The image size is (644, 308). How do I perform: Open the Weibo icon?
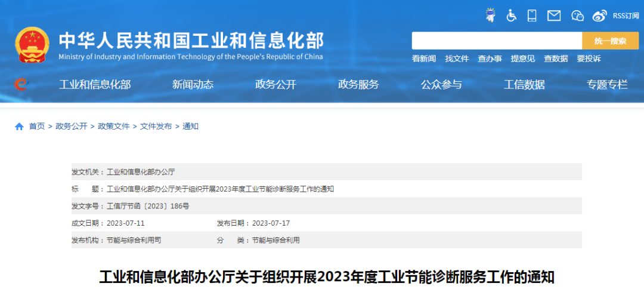click(599, 16)
